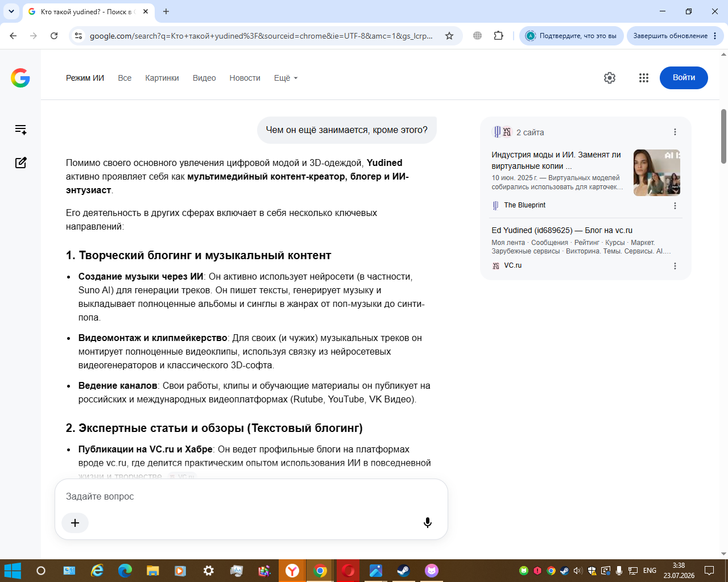
Task: Click The Blueprint article thumbnail
Action: point(657,173)
